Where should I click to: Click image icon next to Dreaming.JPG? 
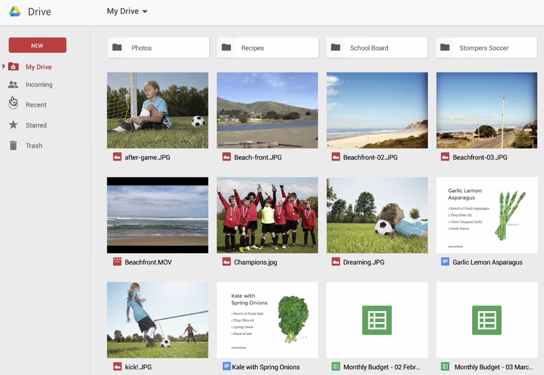pos(336,262)
